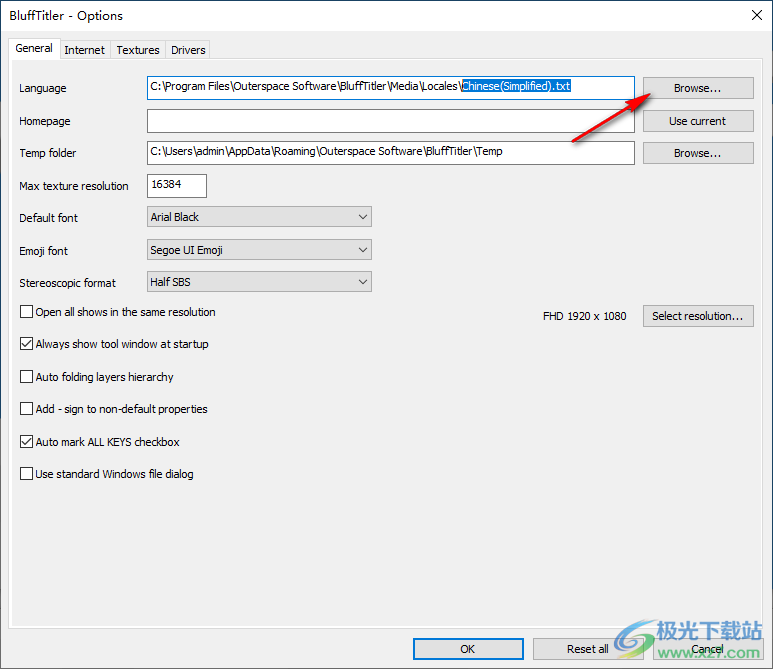Click the Reset all button
Screen dimensions: 773x669
pyautogui.click(x=588, y=649)
